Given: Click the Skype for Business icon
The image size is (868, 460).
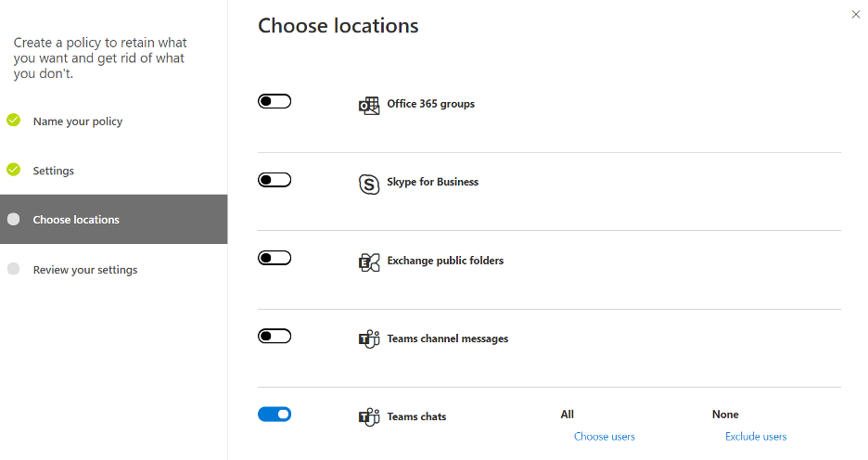Looking at the screenshot, I should pyautogui.click(x=369, y=184).
